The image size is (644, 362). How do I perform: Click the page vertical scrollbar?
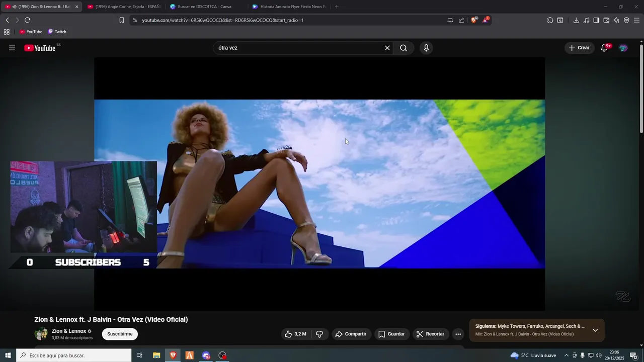(x=641, y=88)
